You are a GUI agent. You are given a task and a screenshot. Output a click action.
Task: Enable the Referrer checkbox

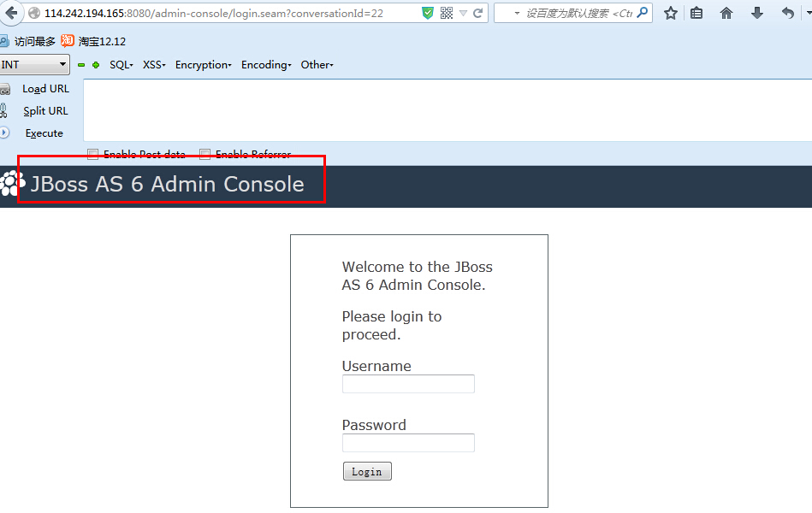pyautogui.click(x=205, y=154)
